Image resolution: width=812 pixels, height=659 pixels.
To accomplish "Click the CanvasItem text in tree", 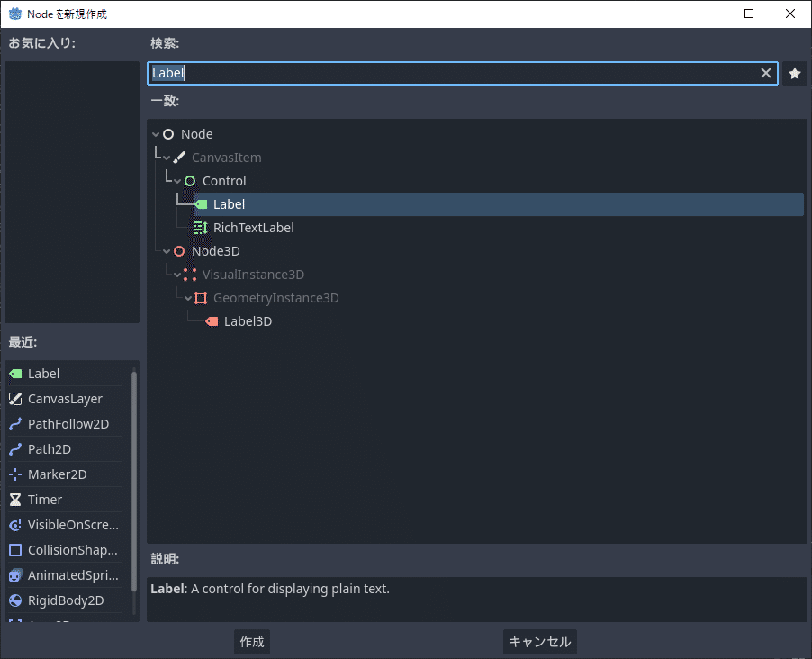I will point(226,158).
